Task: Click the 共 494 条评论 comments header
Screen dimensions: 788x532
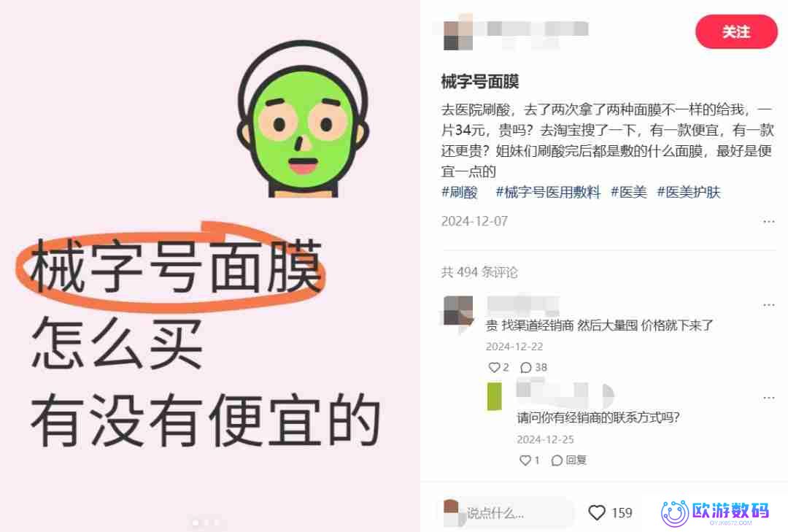Action: click(479, 272)
